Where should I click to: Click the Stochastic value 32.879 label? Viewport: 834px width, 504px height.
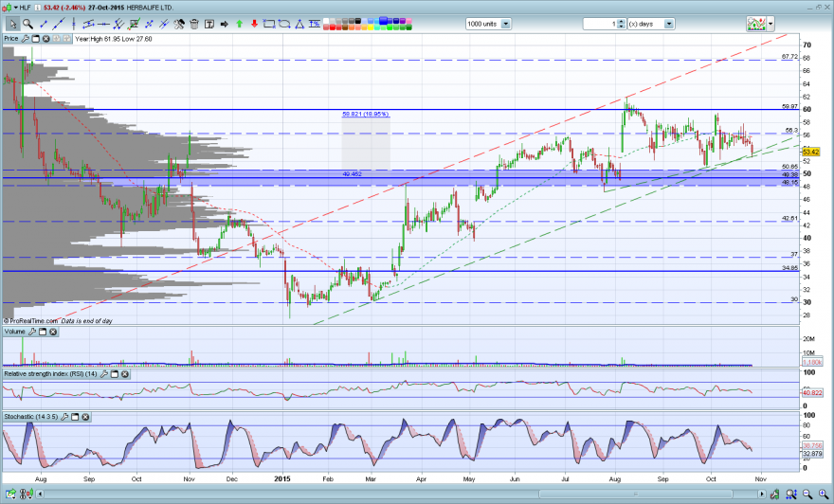point(812,454)
